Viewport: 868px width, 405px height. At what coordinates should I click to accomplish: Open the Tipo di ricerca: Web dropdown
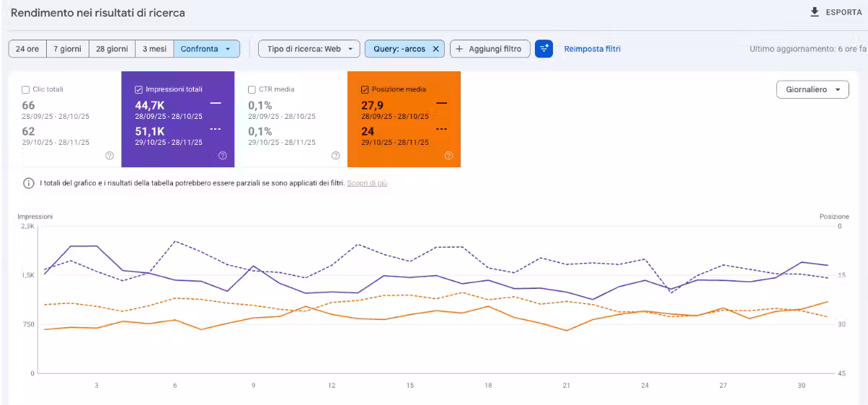[309, 49]
